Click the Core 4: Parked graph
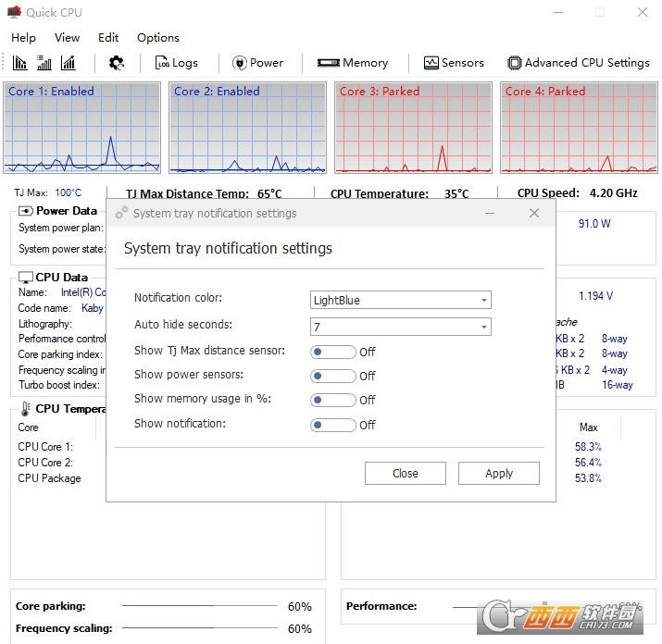Screen dimensions: 662x644 pyautogui.click(x=579, y=128)
